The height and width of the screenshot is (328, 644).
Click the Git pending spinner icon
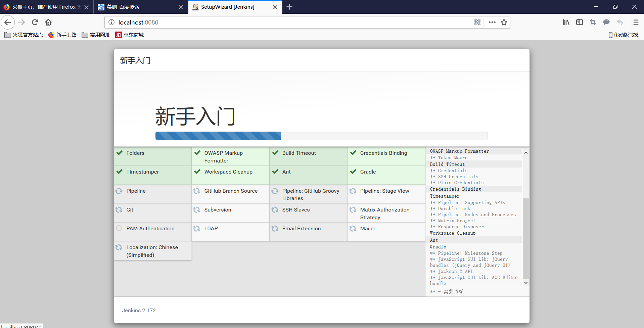click(119, 210)
